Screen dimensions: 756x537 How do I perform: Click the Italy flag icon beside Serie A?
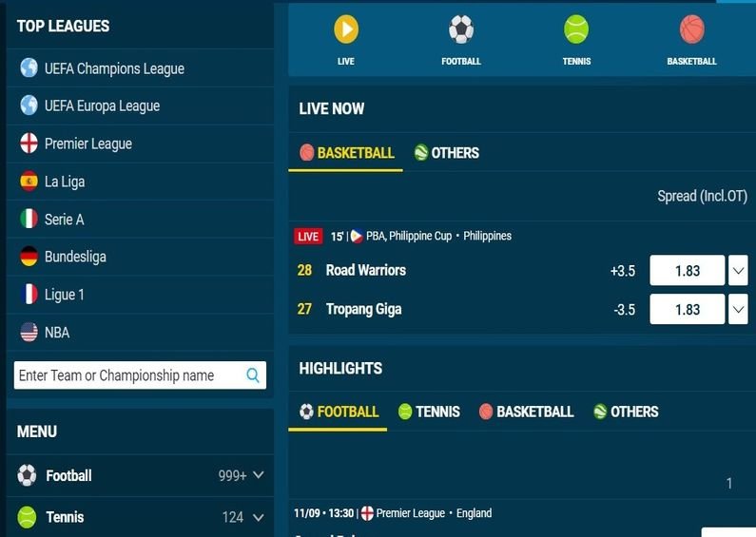click(x=29, y=219)
